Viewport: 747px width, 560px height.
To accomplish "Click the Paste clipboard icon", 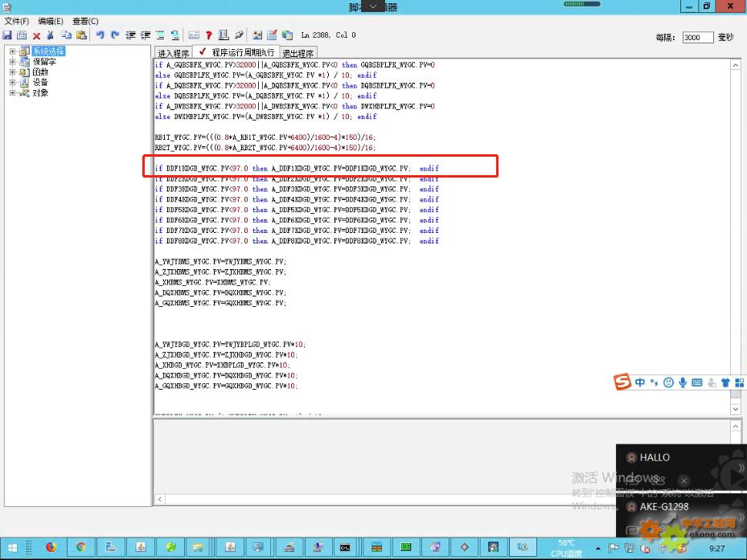I will (x=81, y=35).
